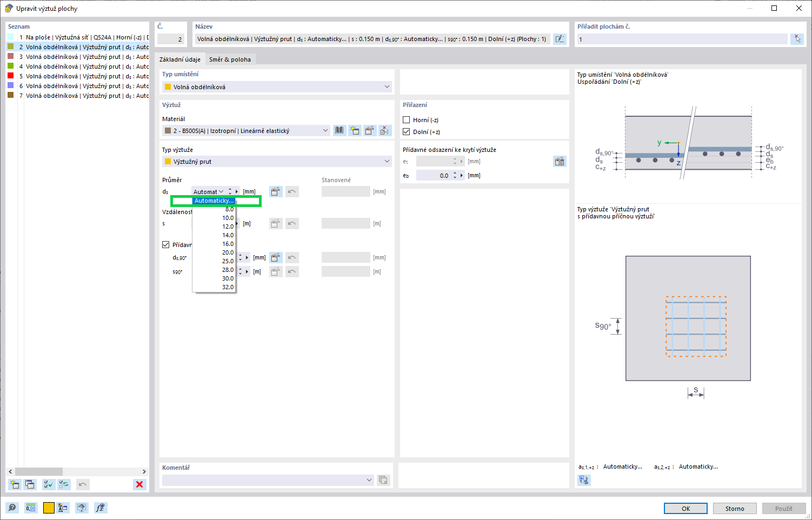Screen dimensions: 812x520
Task: Choose 32.0 from the diameter list
Action: pos(214,287)
